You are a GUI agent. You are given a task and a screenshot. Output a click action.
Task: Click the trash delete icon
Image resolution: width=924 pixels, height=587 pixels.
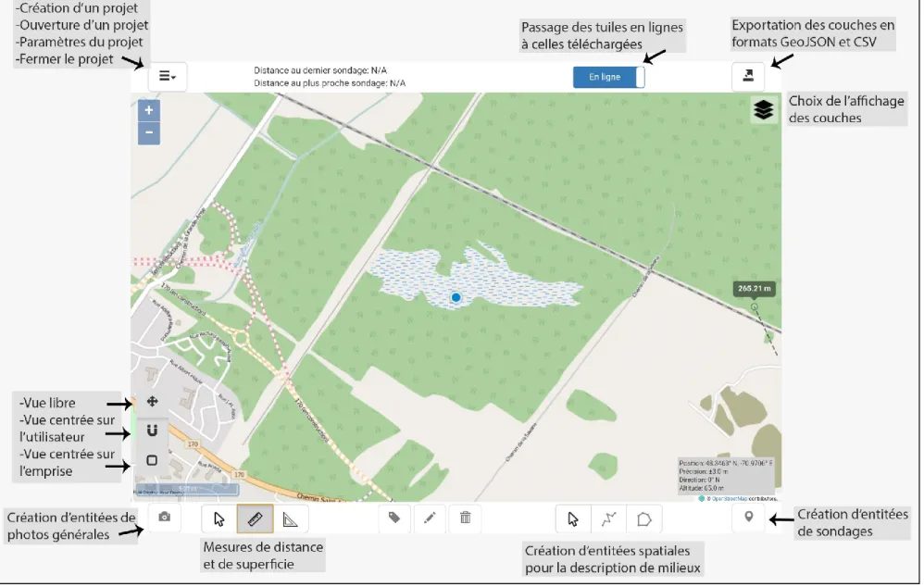[x=466, y=518]
